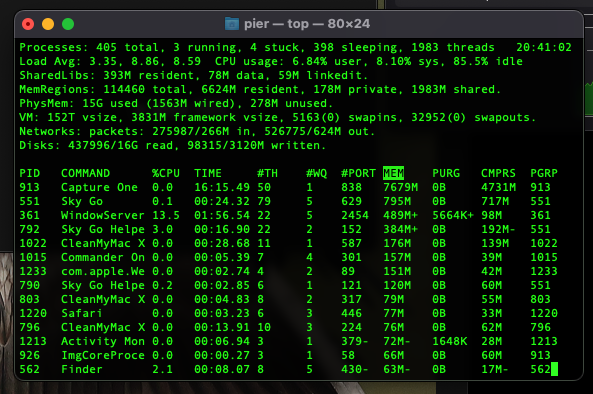The width and height of the screenshot is (593, 394).
Task: Click the 'SharedLibs: 393M resident' text
Action: tap(106, 75)
